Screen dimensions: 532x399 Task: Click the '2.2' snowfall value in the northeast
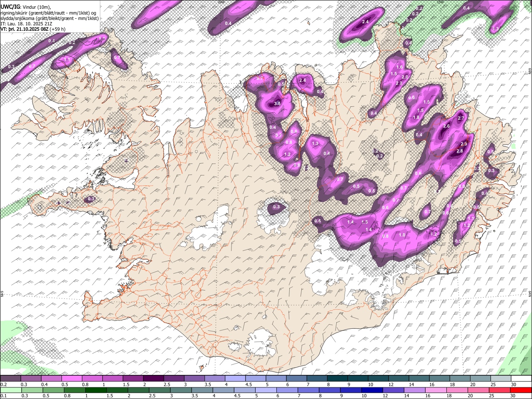click(x=399, y=83)
